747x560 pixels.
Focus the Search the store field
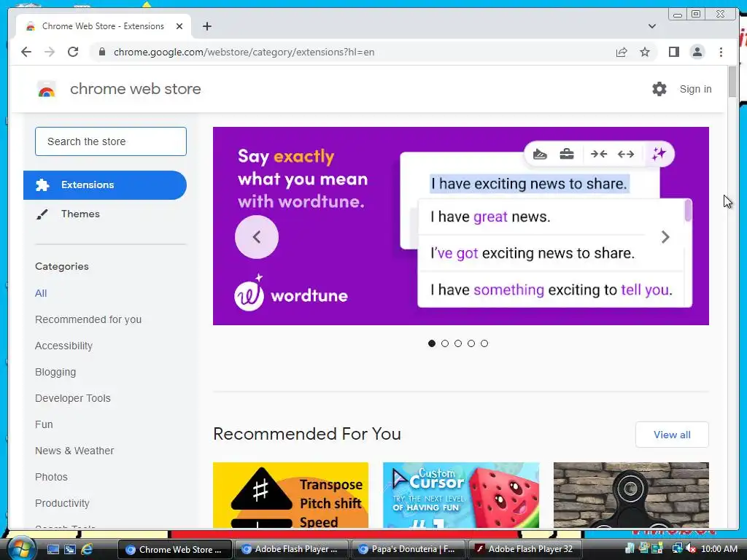coord(111,141)
